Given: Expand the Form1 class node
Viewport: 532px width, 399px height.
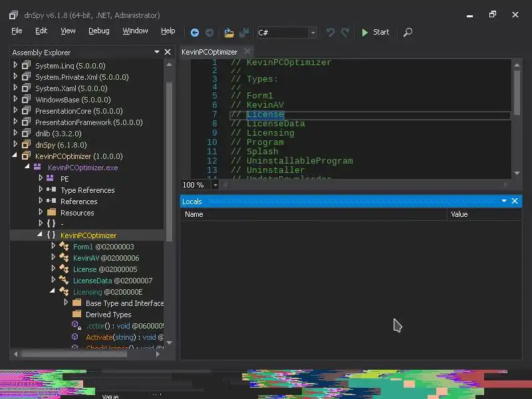Looking at the screenshot, I should [x=53, y=245].
